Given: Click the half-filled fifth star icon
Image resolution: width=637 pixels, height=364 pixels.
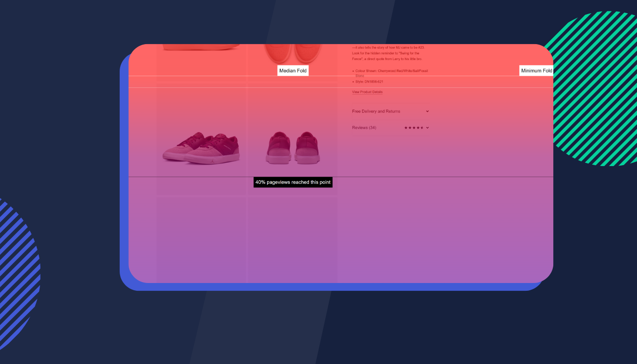Looking at the screenshot, I should pos(422,128).
